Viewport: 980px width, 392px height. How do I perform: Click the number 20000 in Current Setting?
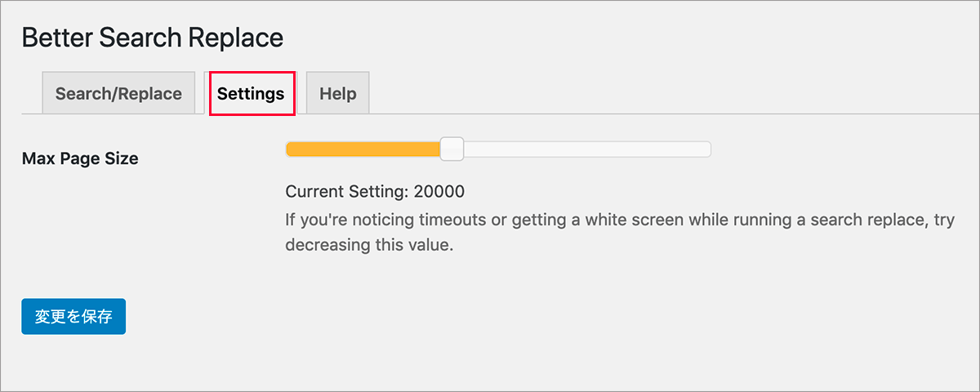click(439, 192)
